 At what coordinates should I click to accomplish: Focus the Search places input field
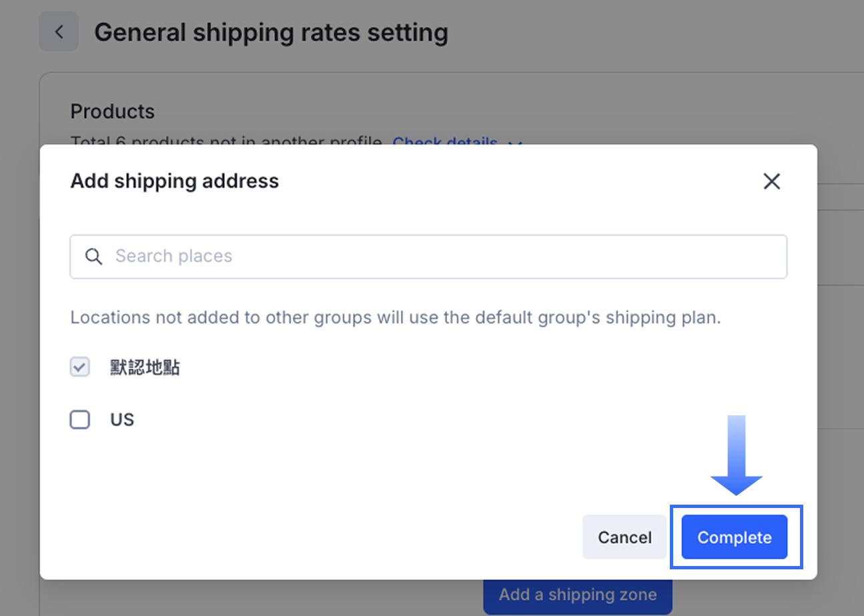click(x=440, y=257)
